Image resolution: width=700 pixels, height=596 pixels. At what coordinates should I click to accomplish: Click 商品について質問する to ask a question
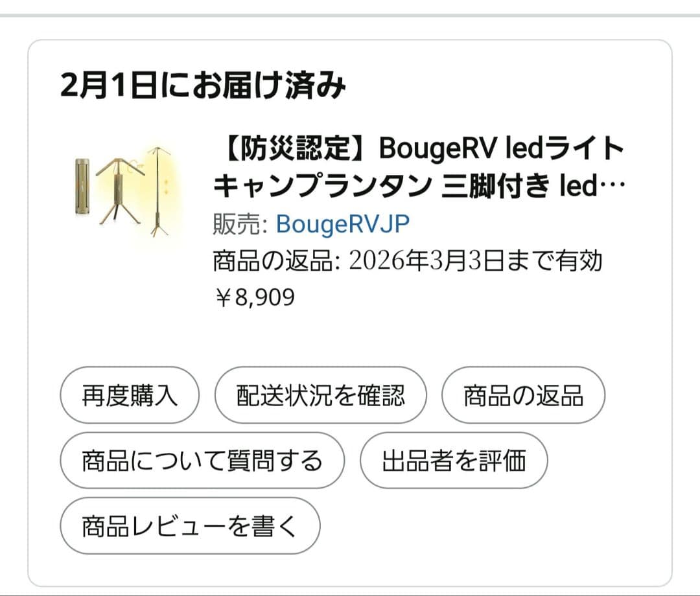[x=202, y=461]
